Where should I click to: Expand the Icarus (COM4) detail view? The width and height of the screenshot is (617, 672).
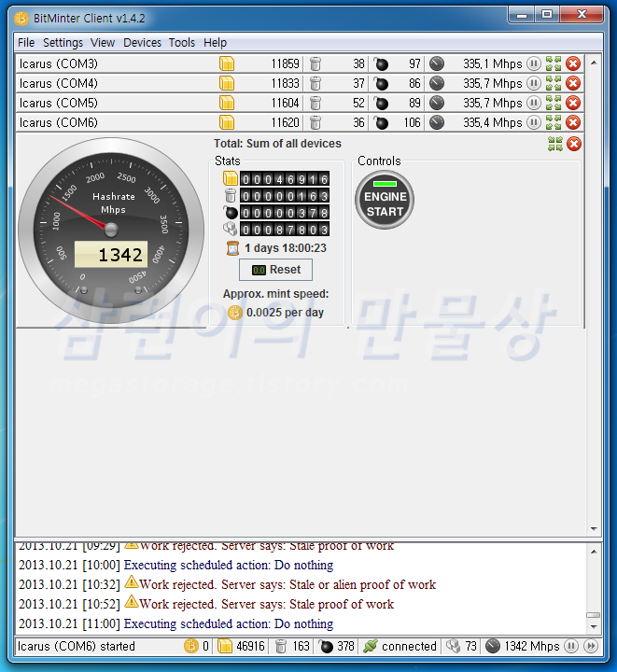click(x=554, y=83)
